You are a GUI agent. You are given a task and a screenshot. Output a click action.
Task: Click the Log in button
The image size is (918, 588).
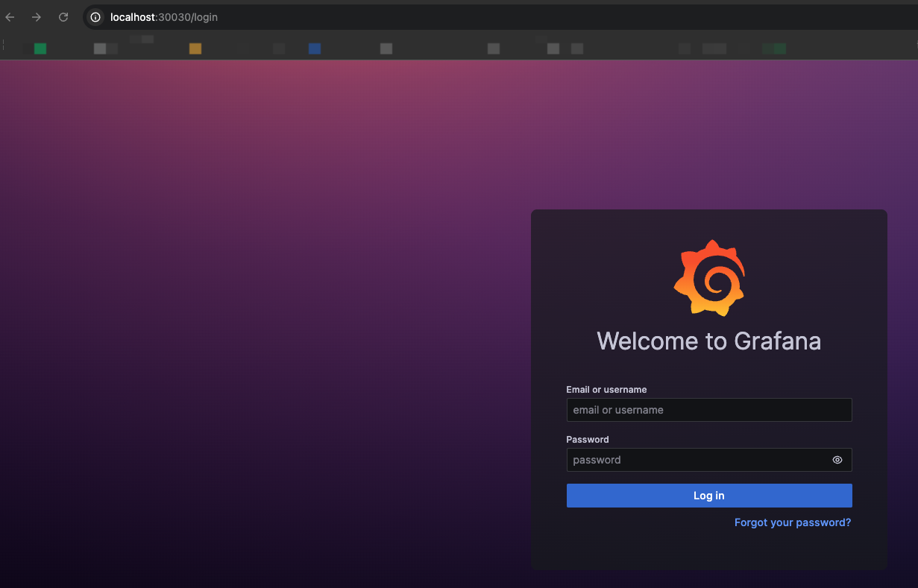click(709, 496)
